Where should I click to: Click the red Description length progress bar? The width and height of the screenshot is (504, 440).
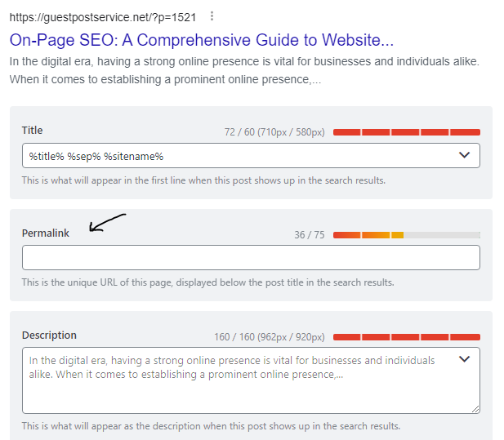[407, 337]
